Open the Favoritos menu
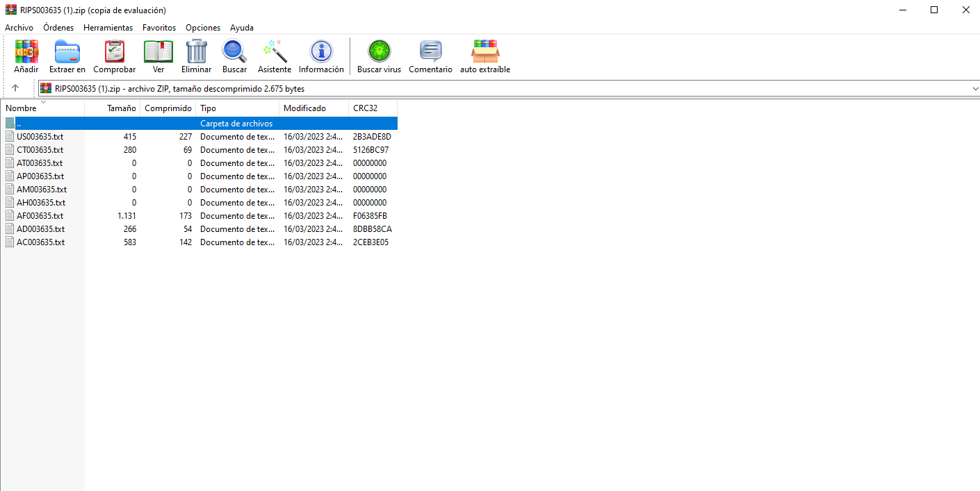Screen dimensions: 980x491 [159, 28]
